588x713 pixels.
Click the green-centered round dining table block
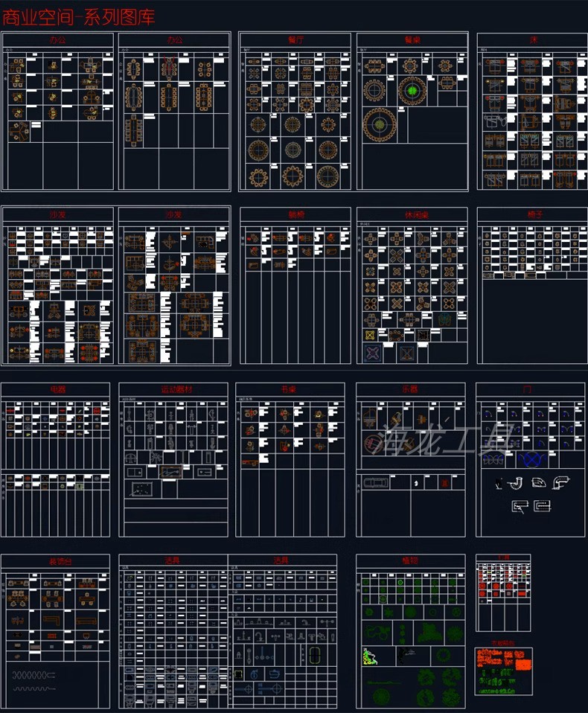(412, 90)
